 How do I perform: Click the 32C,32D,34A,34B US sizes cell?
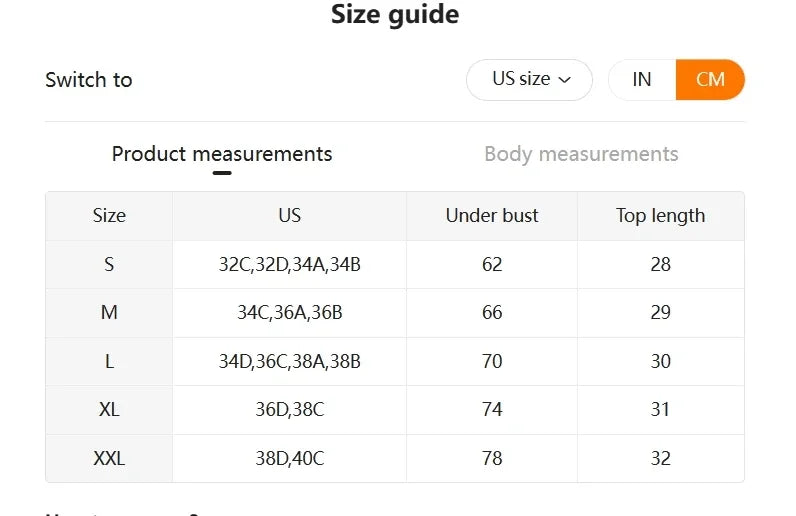[x=290, y=265]
